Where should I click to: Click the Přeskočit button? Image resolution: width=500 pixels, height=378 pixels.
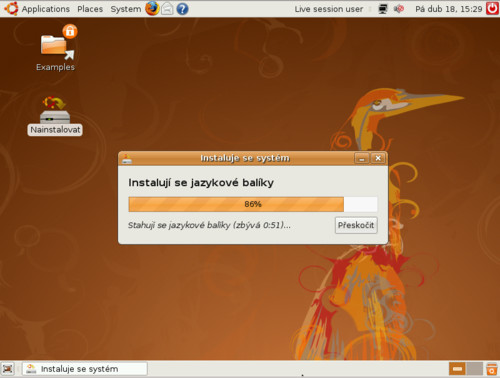(356, 225)
